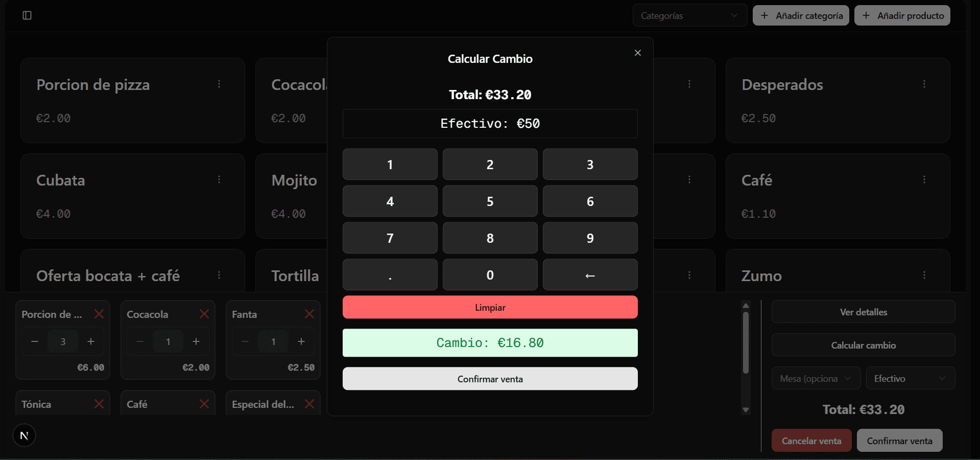Toggle the sidebar panel

tap(28, 15)
